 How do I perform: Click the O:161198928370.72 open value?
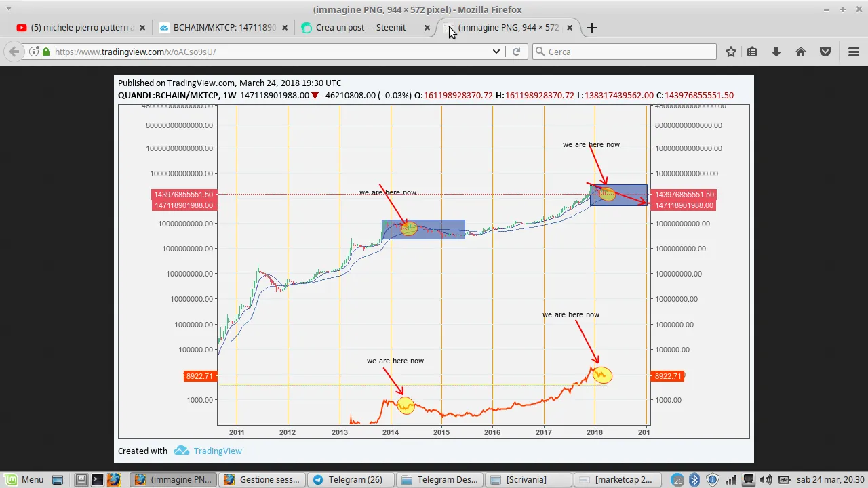(454, 96)
